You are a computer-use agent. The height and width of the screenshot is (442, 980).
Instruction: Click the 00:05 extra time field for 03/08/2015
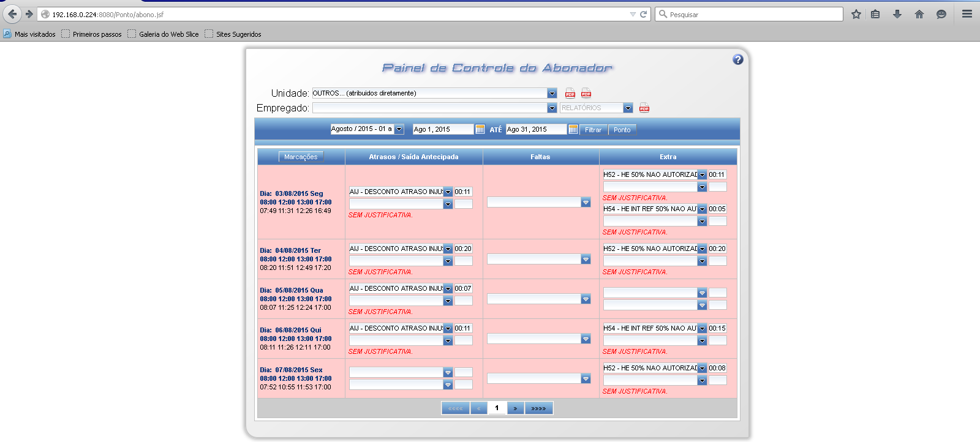pos(717,209)
